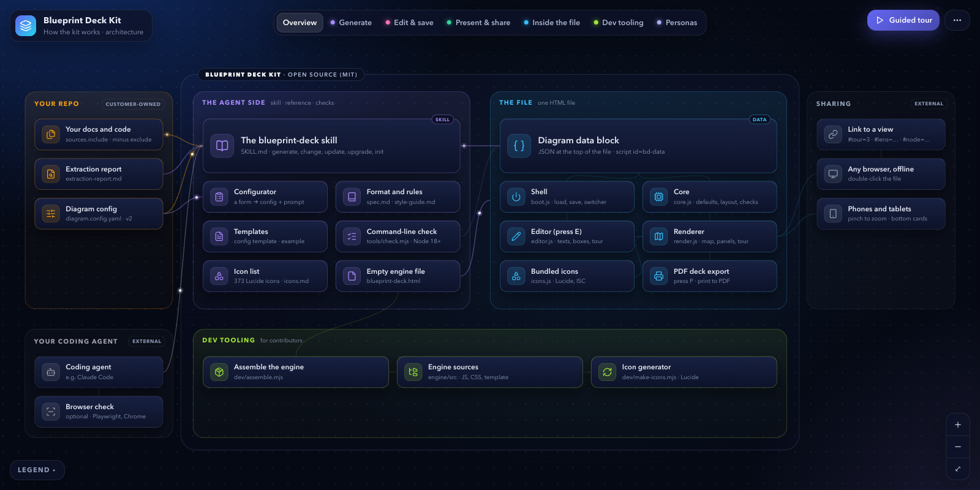The height and width of the screenshot is (490, 980).
Task: Open the Inside the file tab
Action: pos(552,23)
